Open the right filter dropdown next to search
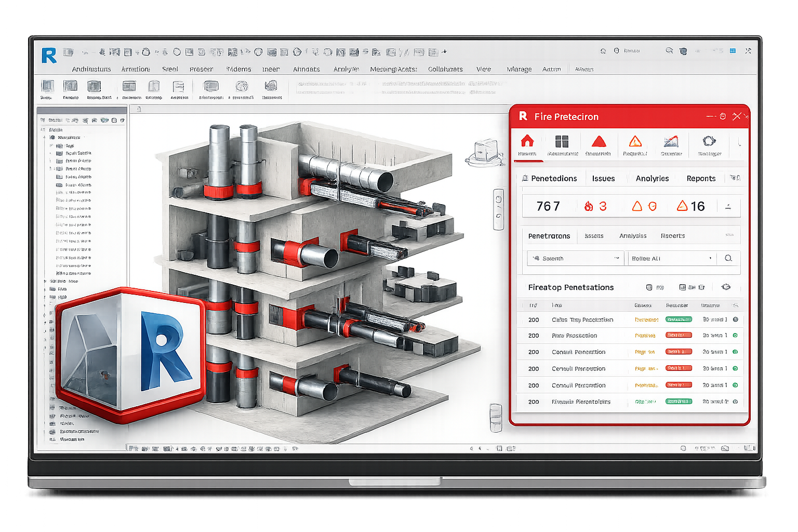Image resolution: width=798 pixels, height=532 pixels. tap(671, 258)
